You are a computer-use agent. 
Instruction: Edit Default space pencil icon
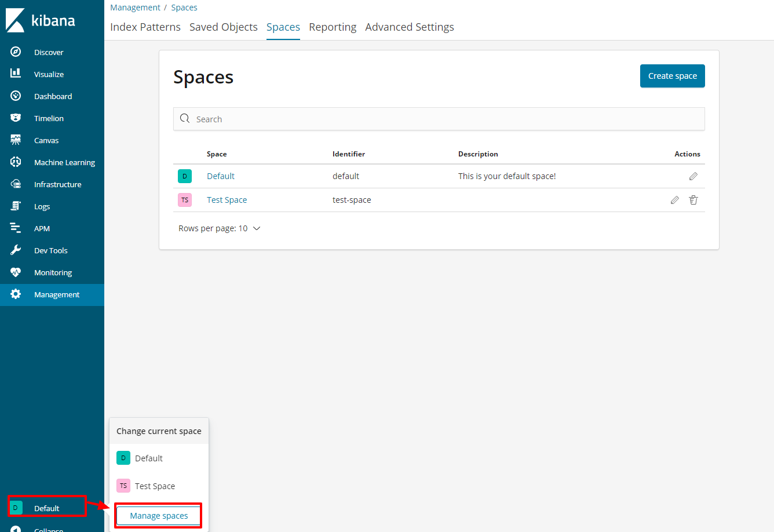click(693, 176)
